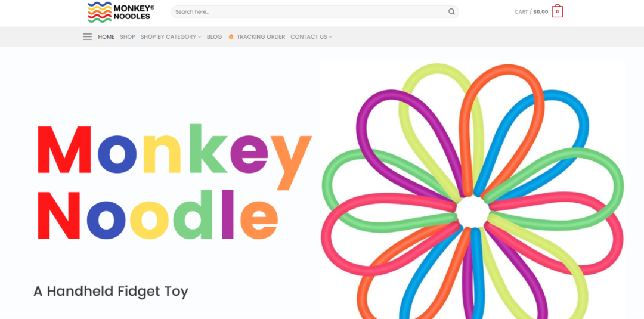
Task: Go to the Home menu item
Action: 106,36
